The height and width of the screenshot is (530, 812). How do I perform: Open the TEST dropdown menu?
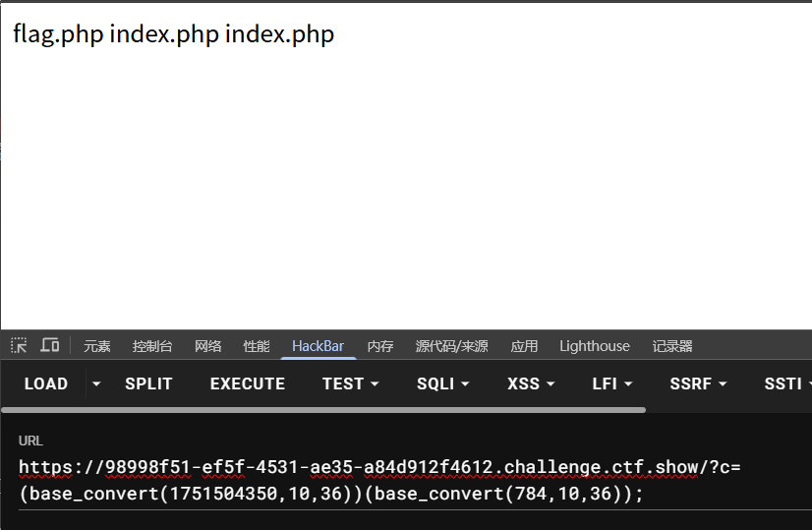coord(351,383)
